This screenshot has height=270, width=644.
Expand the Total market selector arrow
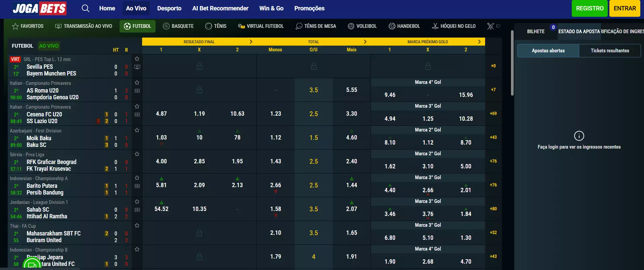[x=365, y=42]
